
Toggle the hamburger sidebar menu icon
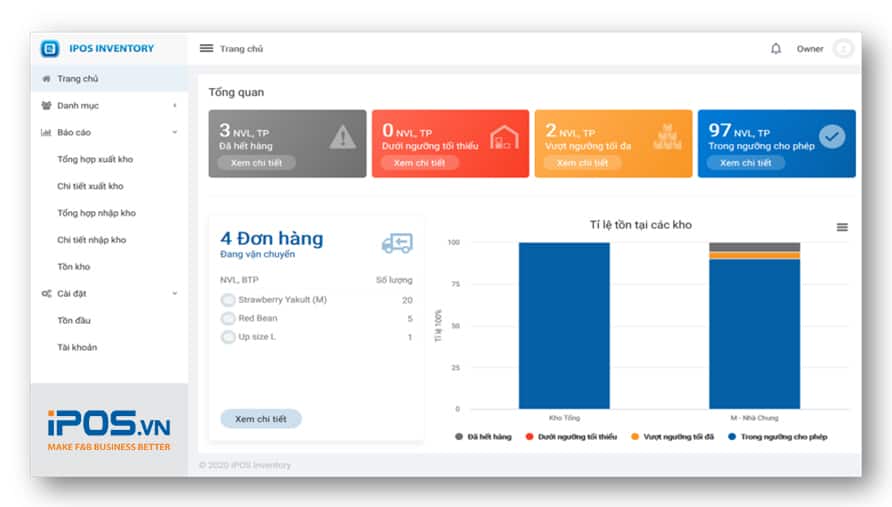coord(206,49)
